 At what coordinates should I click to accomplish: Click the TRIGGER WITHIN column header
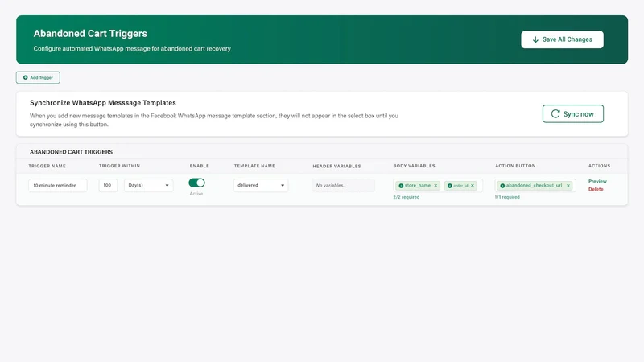pyautogui.click(x=119, y=166)
